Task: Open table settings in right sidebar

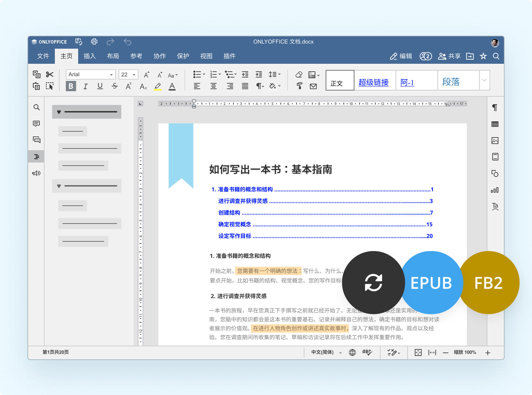Action: 495,124
